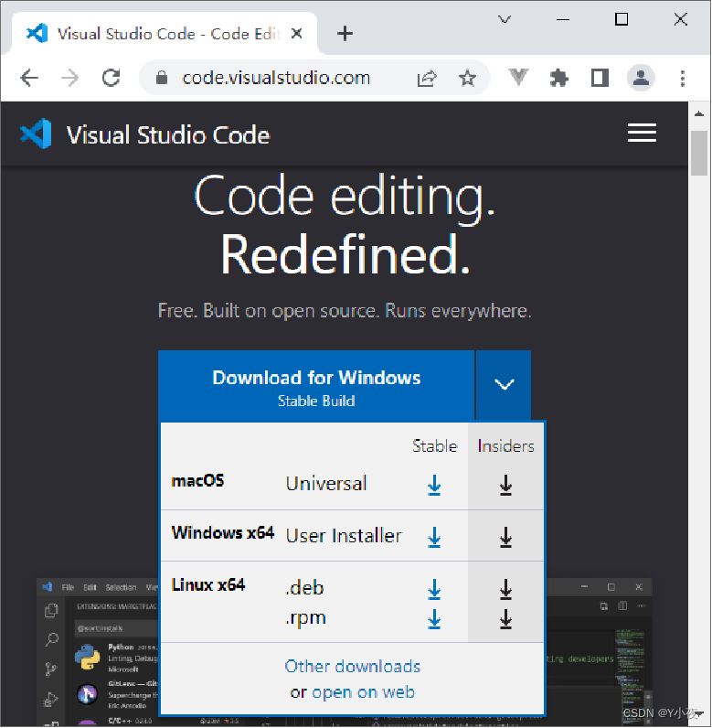Screen dimensions: 712x728
Task: Download Linux x64 .deb Stable build
Action: (434, 589)
